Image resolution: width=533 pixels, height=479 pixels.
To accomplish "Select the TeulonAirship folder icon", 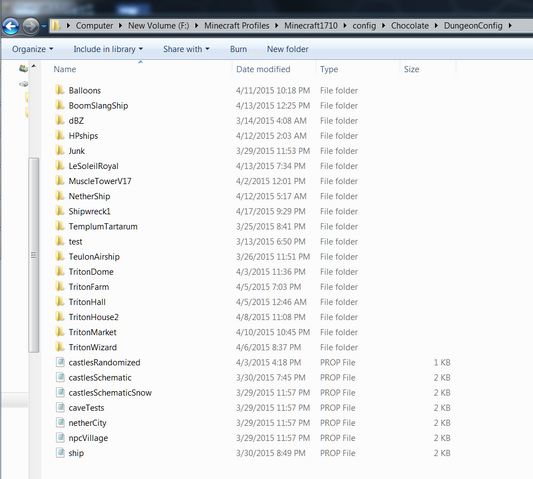I will (x=60, y=256).
